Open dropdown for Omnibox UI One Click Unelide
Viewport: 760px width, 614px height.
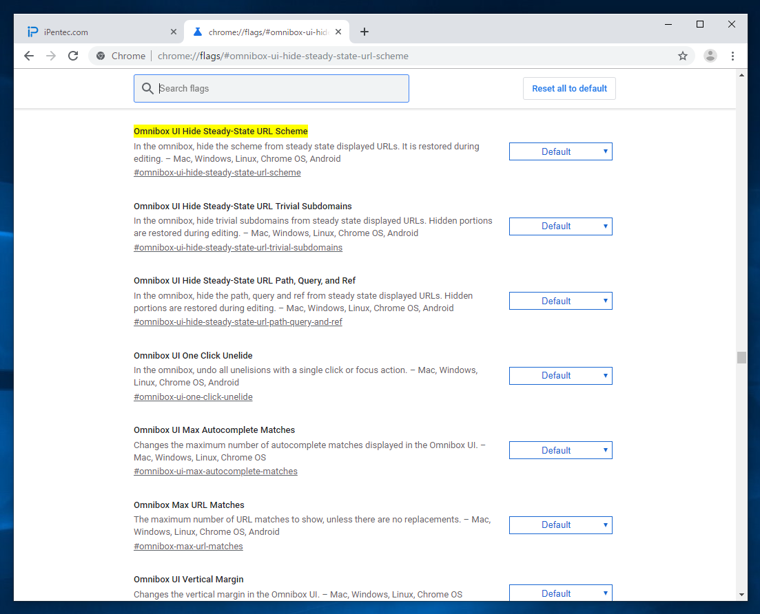tap(561, 376)
